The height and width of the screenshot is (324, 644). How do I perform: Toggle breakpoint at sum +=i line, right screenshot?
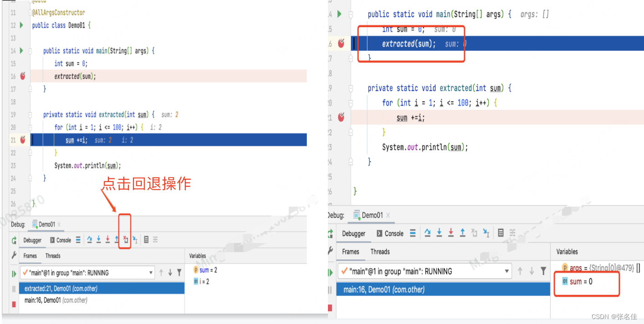coord(341,117)
